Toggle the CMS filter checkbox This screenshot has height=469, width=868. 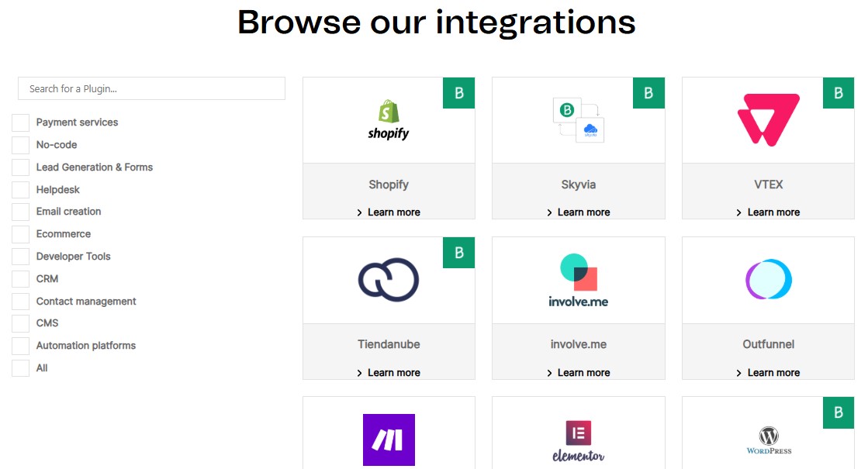point(20,323)
